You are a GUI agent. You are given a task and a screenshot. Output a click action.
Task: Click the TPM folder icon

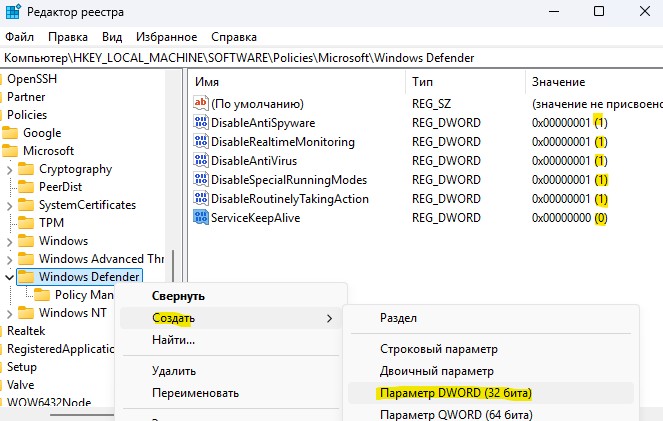(26, 223)
